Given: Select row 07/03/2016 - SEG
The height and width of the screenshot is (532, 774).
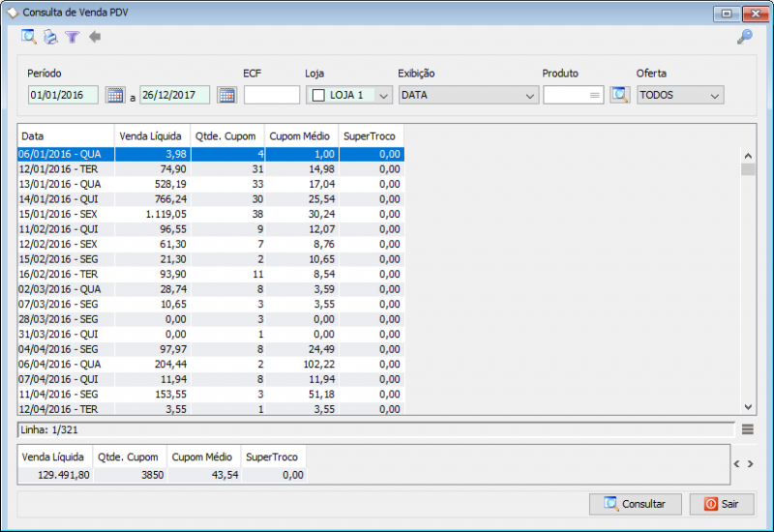Looking at the screenshot, I should pyautogui.click(x=211, y=304).
